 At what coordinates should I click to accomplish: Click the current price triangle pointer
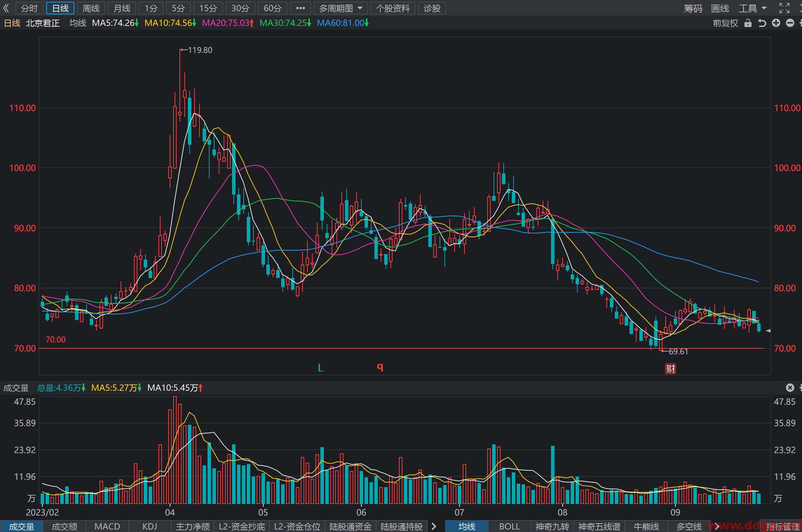tap(768, 330)
